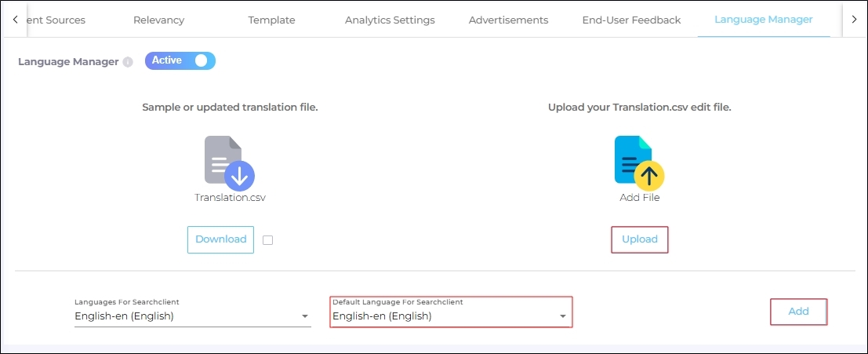The image size is (868, 354).
Task: Open the partially hidden Content Sources tab
Action: pos(56,20)
